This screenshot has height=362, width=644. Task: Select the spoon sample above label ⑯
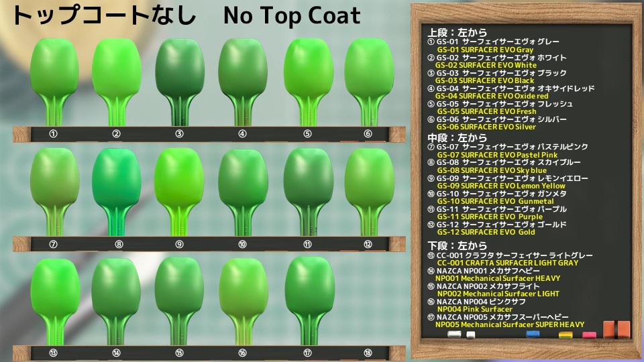pos(244,302)
